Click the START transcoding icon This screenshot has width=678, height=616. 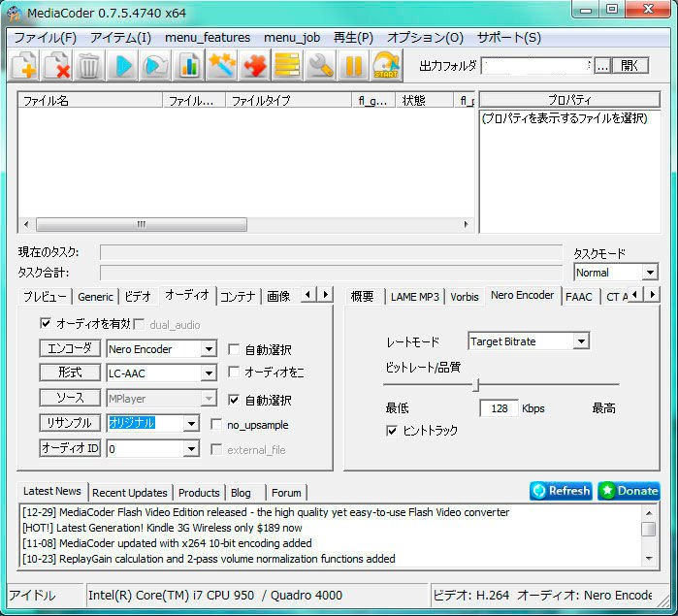point(386,65)
